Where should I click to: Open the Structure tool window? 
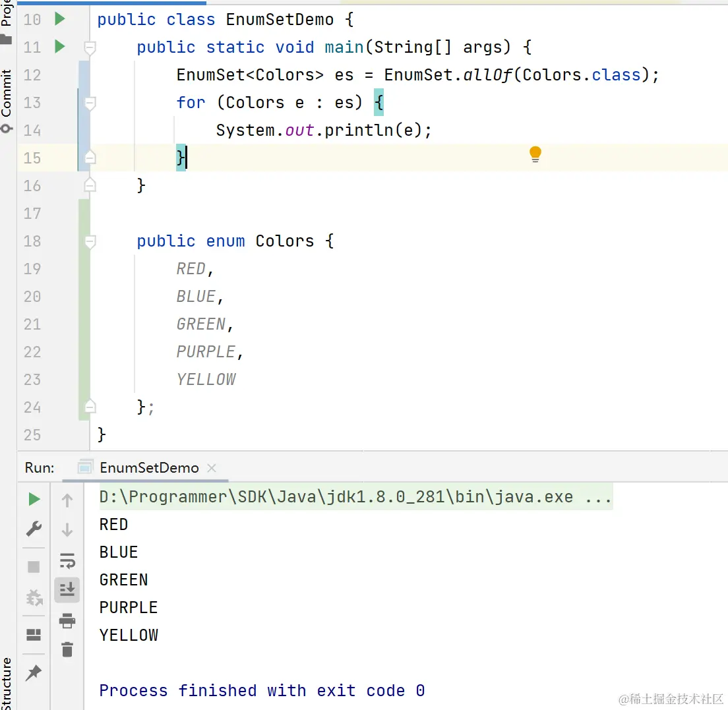click(7, 683)
